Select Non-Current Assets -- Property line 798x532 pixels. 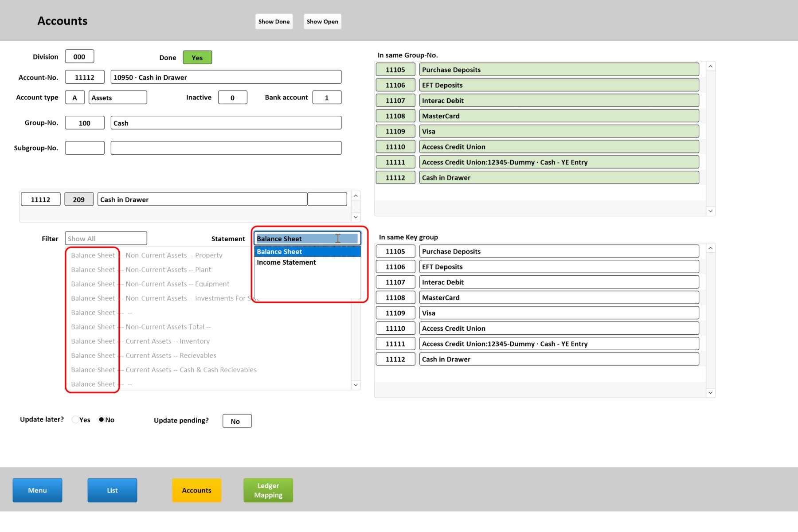[147, 255]
